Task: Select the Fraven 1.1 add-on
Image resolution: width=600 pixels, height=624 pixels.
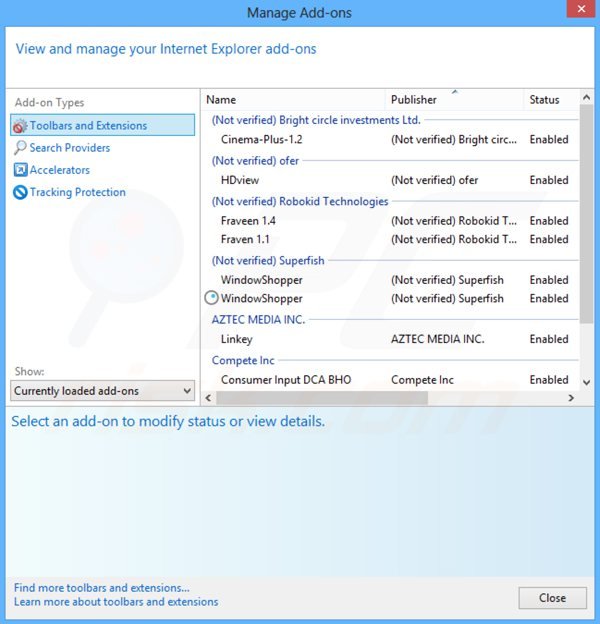Action: (x=391, y=240)
